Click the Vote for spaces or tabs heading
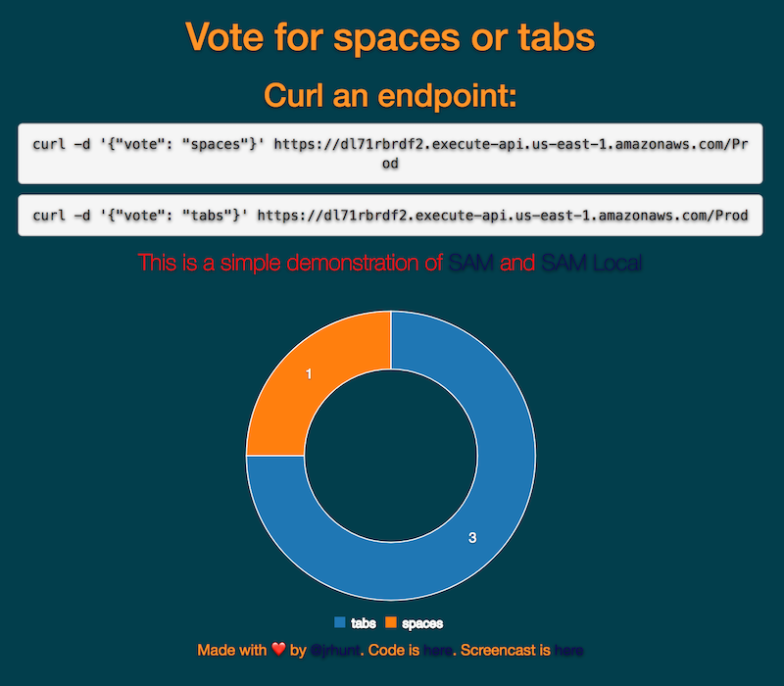The width and height of the screenshot is (784, 686). click(x=390, y=37)
